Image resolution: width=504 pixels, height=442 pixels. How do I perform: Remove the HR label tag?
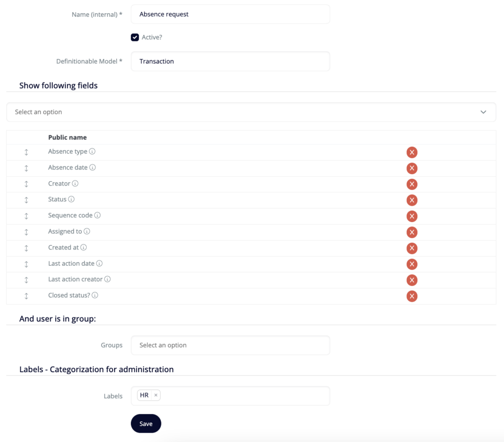tap(156, 395)
